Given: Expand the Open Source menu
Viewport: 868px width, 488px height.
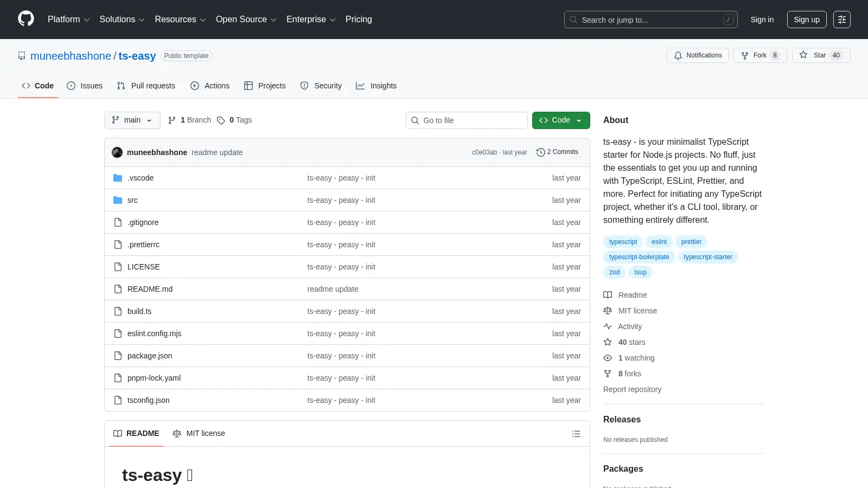Looking at the screenshot, I should click(246, 20).
